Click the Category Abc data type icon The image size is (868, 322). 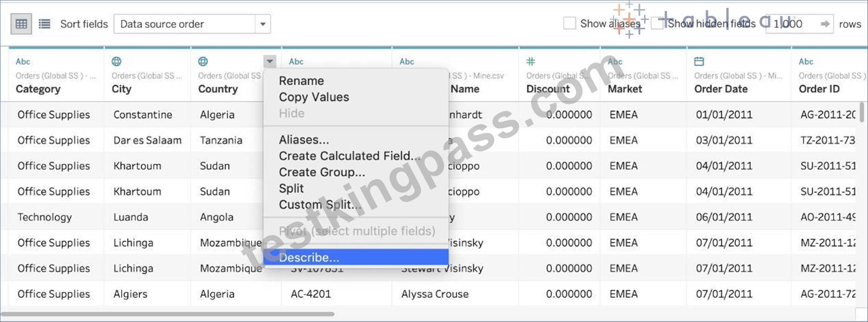(x=23, y=61)
